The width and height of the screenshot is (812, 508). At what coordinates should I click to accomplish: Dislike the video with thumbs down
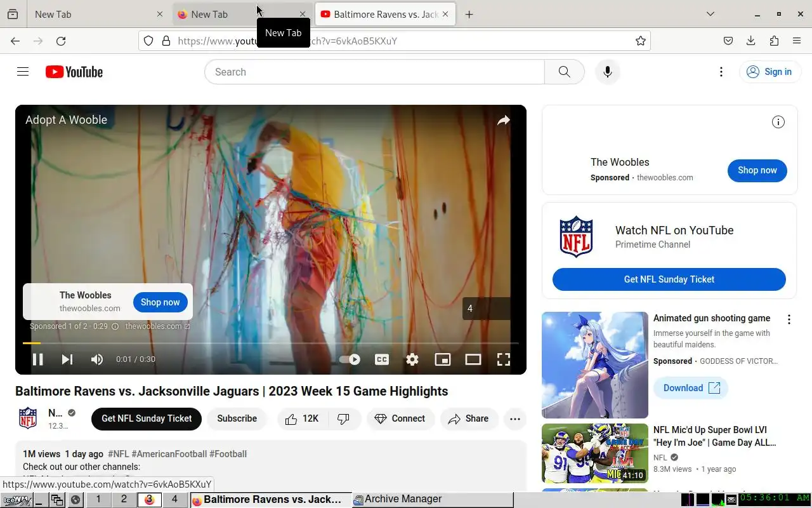coord(344,418)
